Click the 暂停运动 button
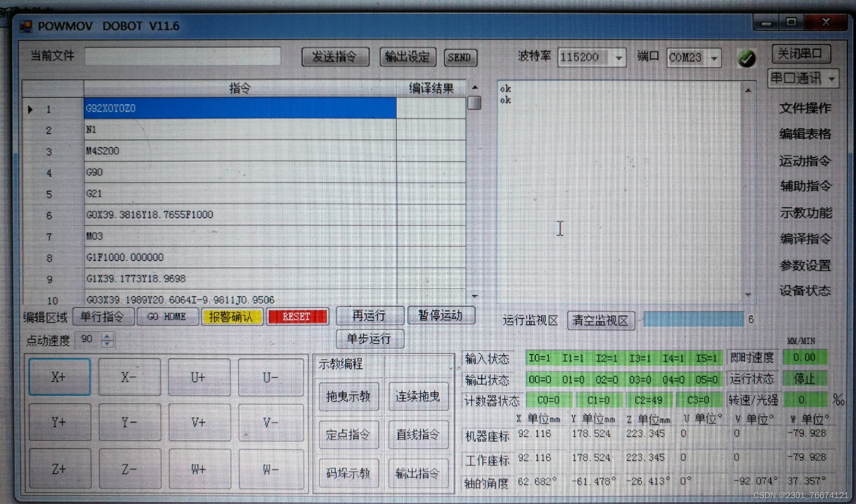856x504 pixels. 440,316
